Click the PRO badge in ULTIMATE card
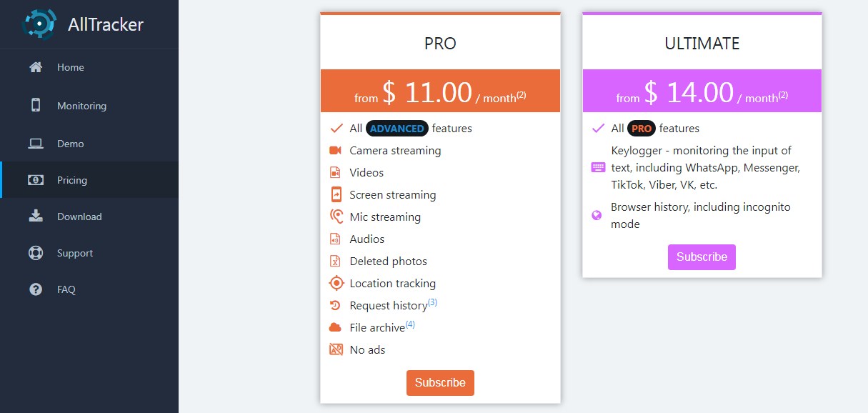The height and width of the screenshot is (413, 868). pyautogui.click(x=642, y=129)
